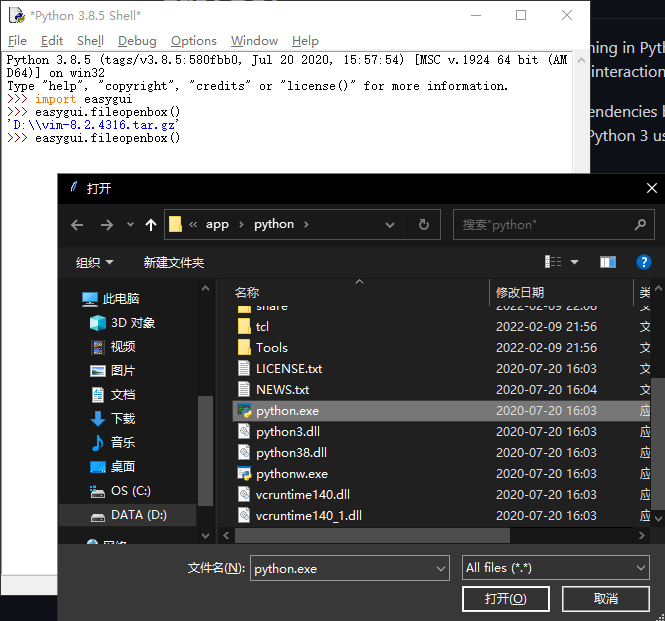The width and height of the screenshot is (665, 621).
Task: Open the Window menu in Python Shell
Action: (x=254, y=41)
